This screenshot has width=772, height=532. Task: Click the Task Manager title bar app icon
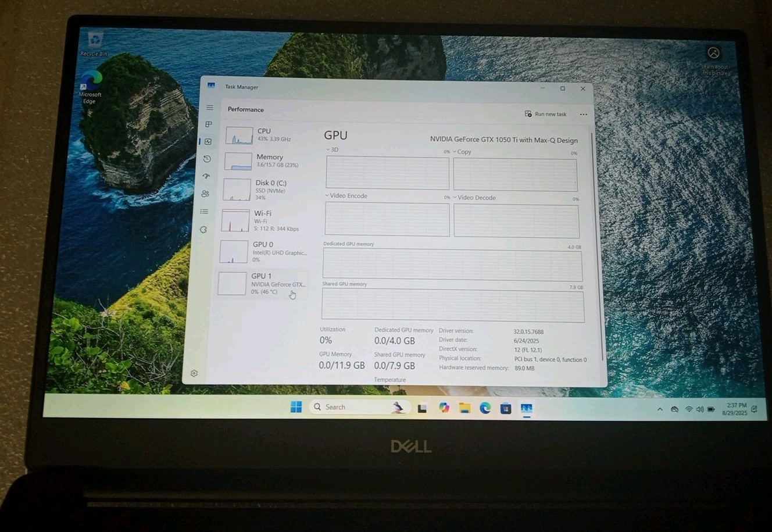(x=212, y=85)
